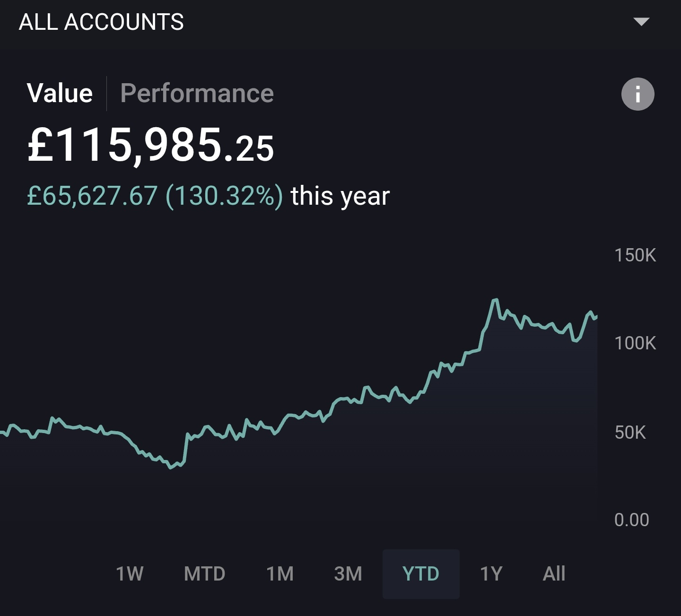Switch to the Performance tab

tap(197, 93)
